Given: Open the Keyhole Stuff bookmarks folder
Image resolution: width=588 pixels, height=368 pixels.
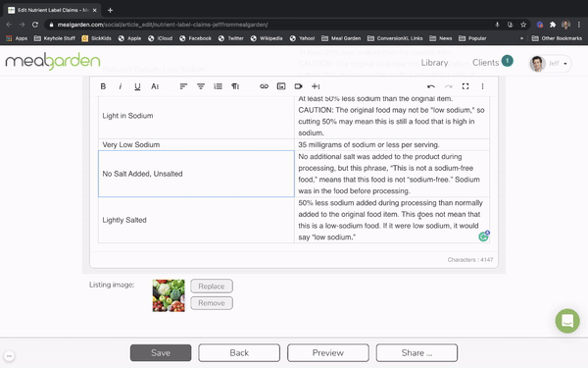Looking at the screenshot, I should pos(55,38).
